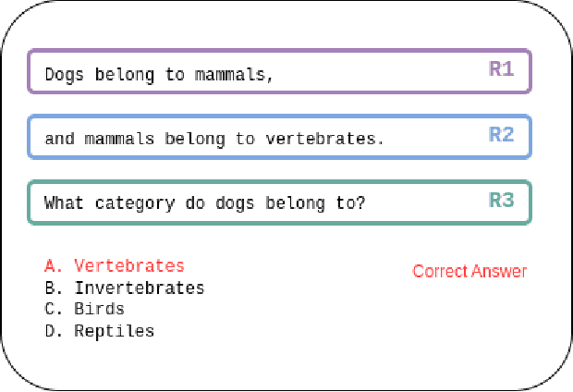Click the red letter 'A.' marker
573x392 pixels.
pyautogui.click(x=54, y=266)
